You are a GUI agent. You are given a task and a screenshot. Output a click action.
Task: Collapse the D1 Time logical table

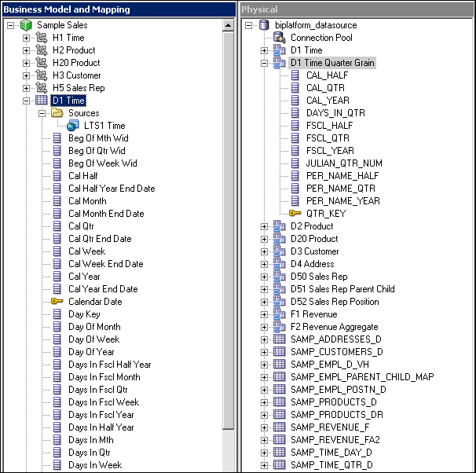tap(26, 101)
